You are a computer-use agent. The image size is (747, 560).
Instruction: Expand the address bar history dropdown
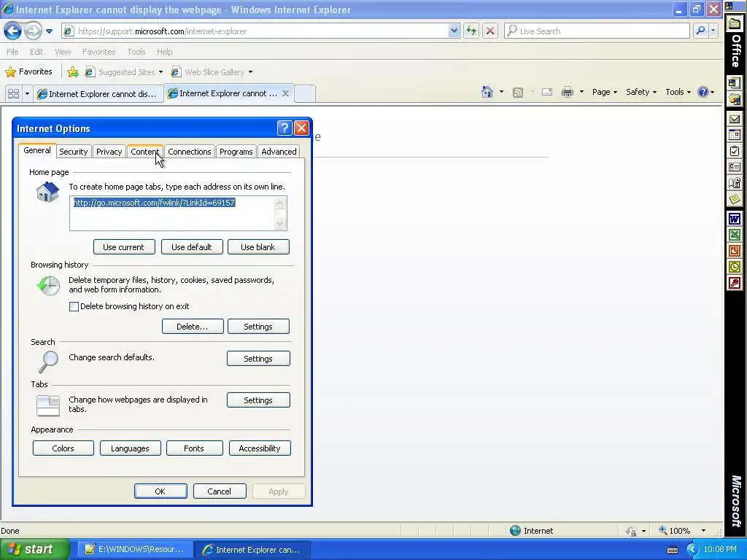tap(454, 31)
